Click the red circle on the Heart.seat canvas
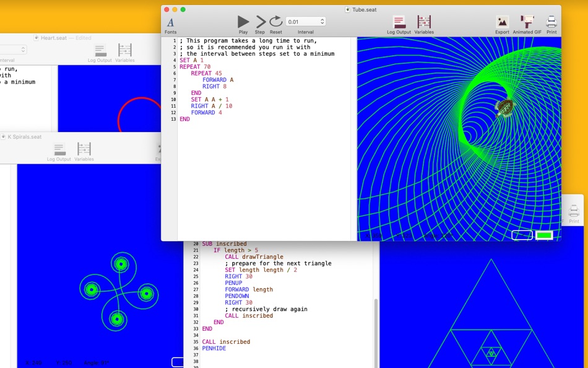The width and height of the screenshot is (588, 368). point(139,115)
